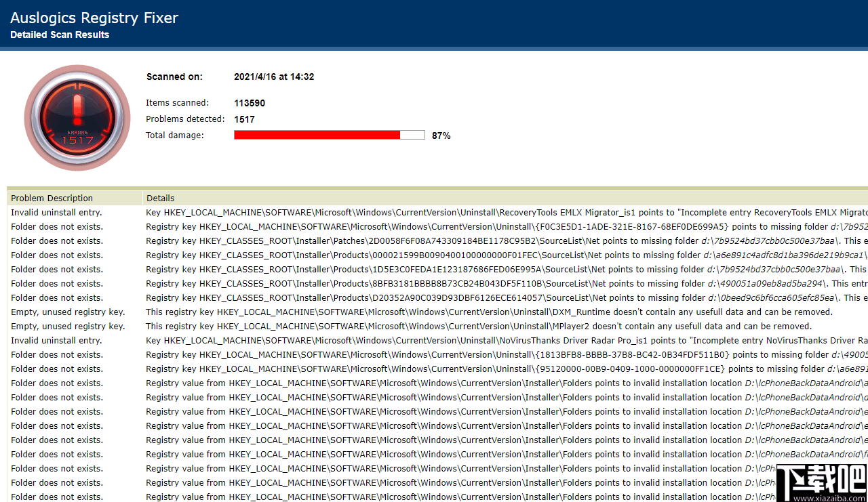Click 'Invalid uninstall entry.' in the NoVirusThanks row
Screen dimensions: 868x502
click(x=56, y=341)
